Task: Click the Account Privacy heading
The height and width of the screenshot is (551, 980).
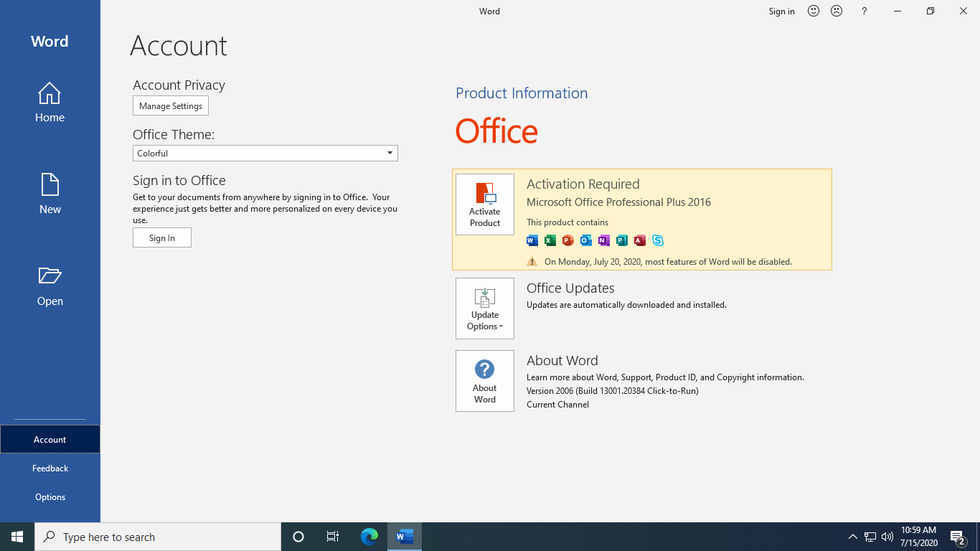Action: click(179, 85)
